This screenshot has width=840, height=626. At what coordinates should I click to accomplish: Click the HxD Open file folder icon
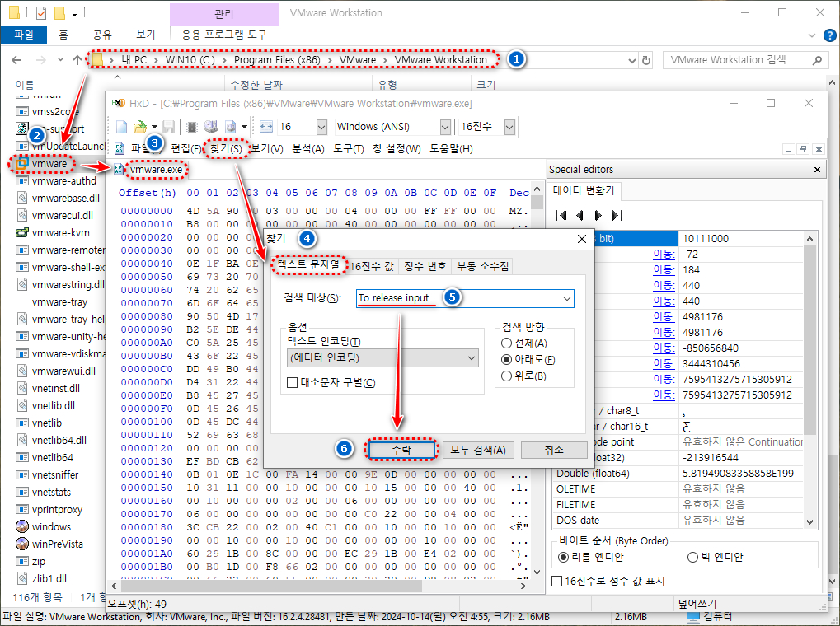click(140, 127)
